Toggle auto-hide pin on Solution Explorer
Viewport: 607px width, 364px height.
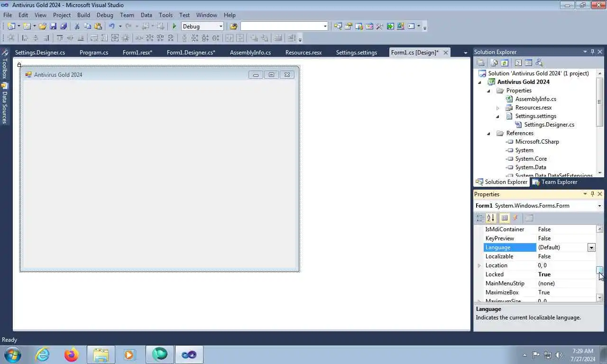pos(592,52)
